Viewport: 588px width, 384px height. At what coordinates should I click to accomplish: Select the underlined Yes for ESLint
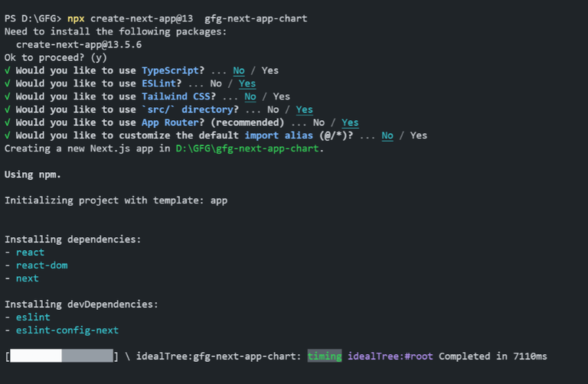click(247, 83)
